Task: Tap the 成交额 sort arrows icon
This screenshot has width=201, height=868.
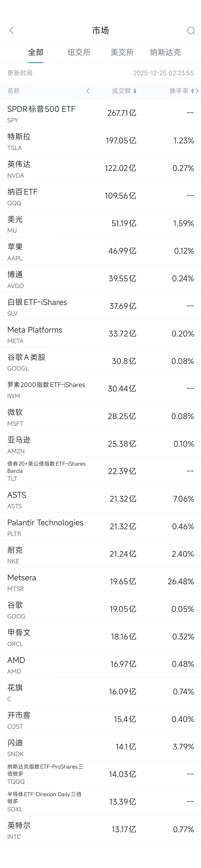Action: pos(135,91)
